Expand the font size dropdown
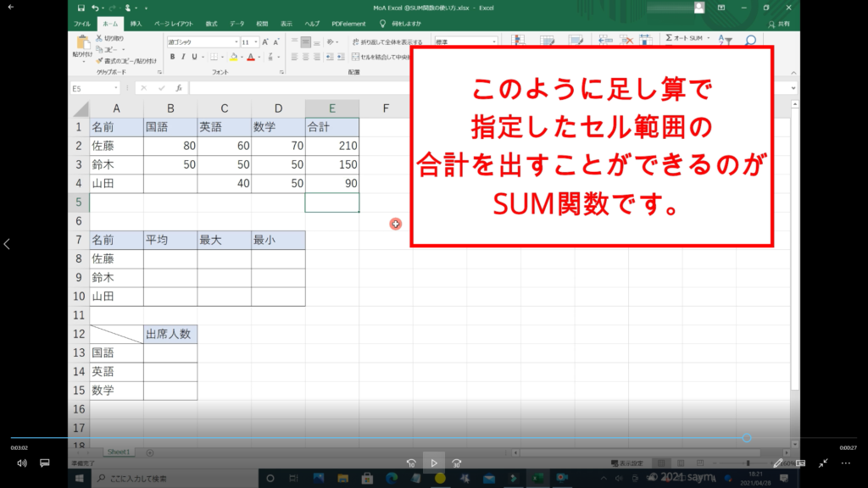This screenshot has height=488, width=868. [x=257, y=42]
